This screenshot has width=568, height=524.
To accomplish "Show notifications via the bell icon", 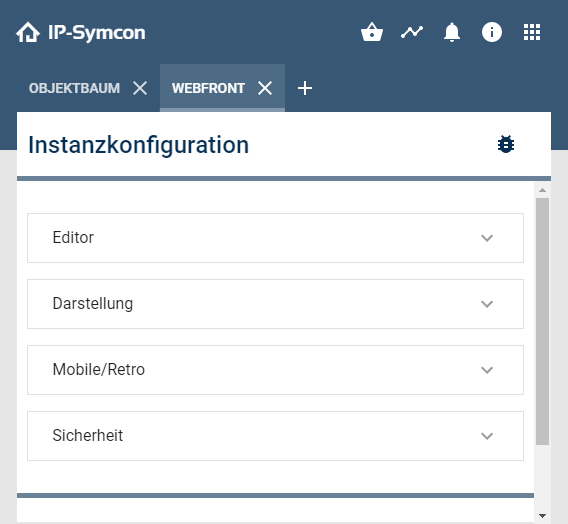I will point(452,32).
